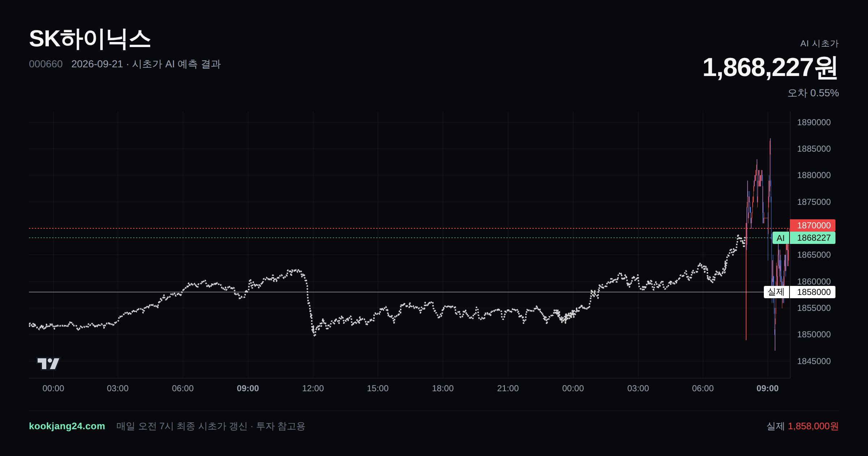Click the 1885000 price axis label
The image size is (868, 456).
tap(814, 149)
